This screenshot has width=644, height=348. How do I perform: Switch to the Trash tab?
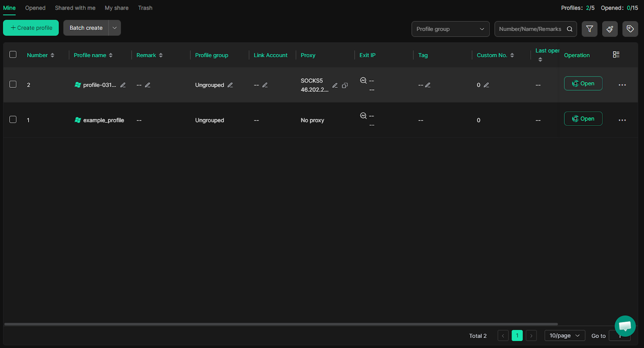click(145, 8)
